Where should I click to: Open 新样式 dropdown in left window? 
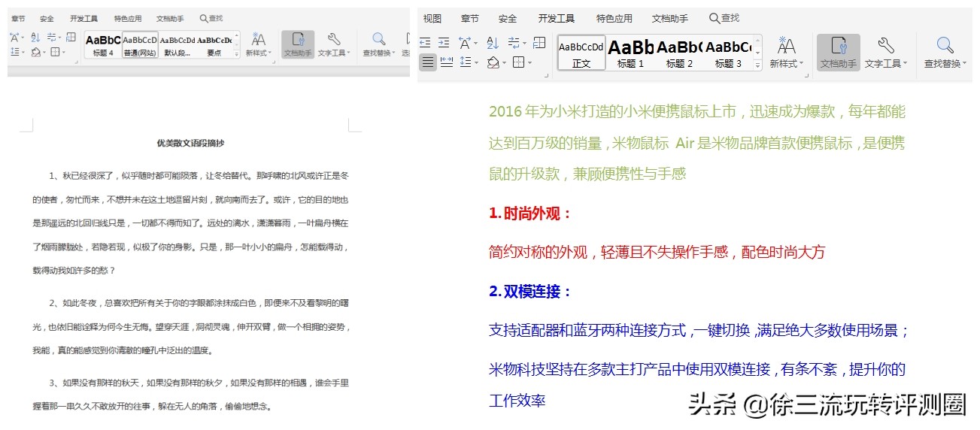[x=271, y=53]
